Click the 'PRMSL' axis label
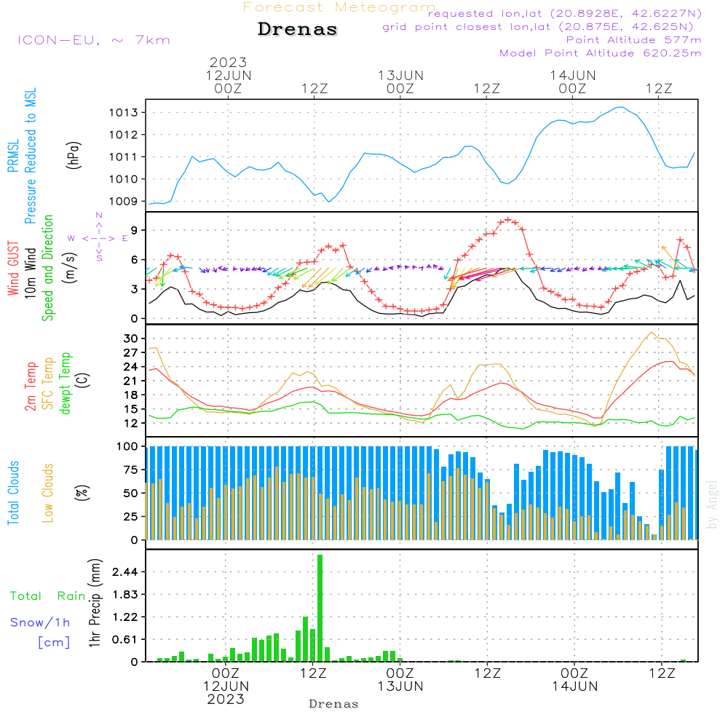Screen dimensions: 728x728 pos(13,156)
